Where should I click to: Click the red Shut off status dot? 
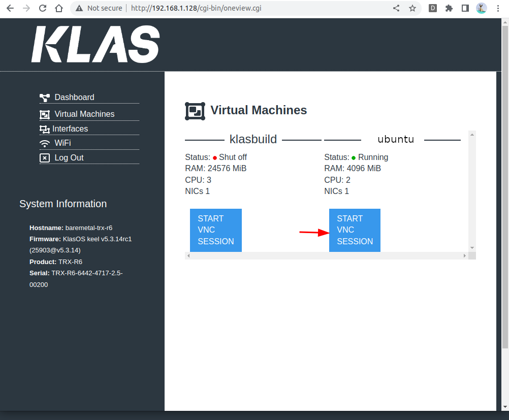pyautogui.click(x=214, y=158)
